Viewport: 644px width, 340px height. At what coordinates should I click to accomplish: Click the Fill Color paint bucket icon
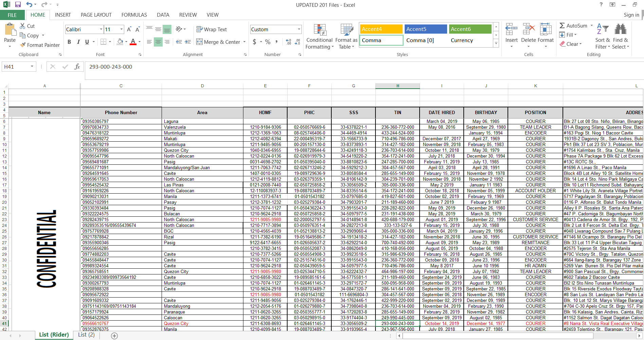(120, 42)
